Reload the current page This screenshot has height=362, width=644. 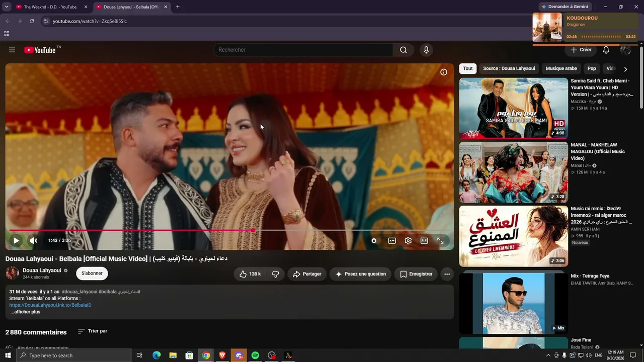pos(32,21)
